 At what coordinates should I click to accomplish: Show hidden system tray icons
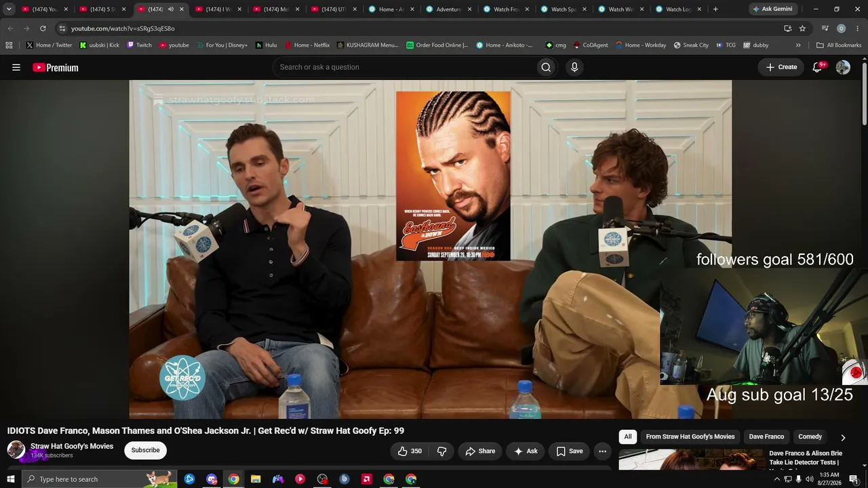click(x=777, y=479)
